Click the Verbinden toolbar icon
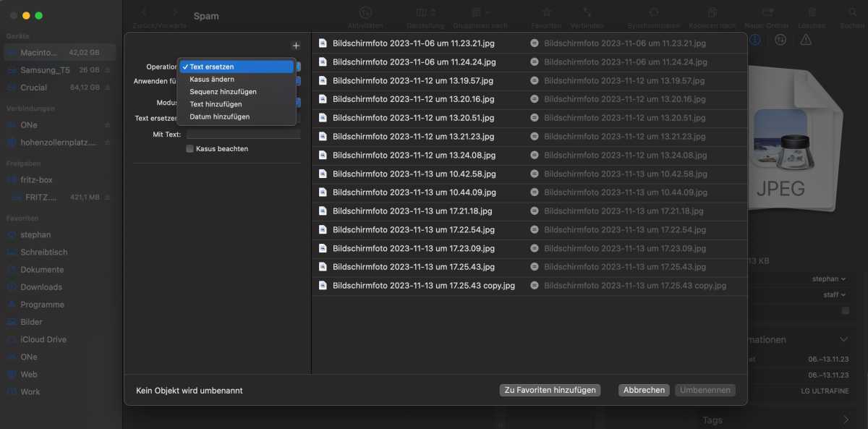This screenshot has height=429, width=868. (587, 12)
